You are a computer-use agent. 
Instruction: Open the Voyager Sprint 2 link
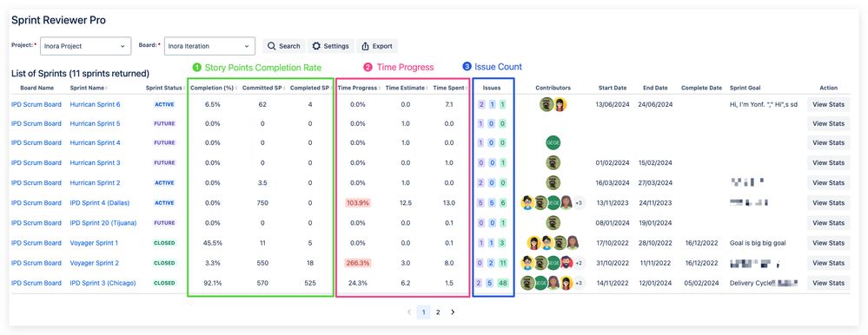(94, 263)
